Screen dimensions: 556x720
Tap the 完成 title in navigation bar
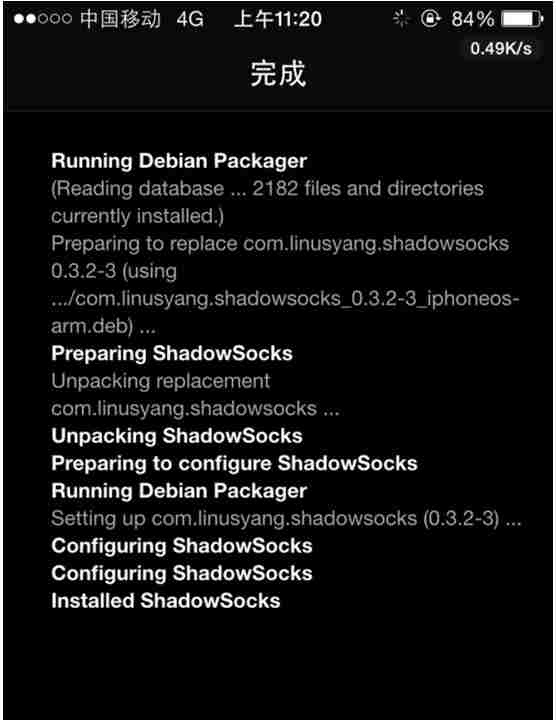278,73
